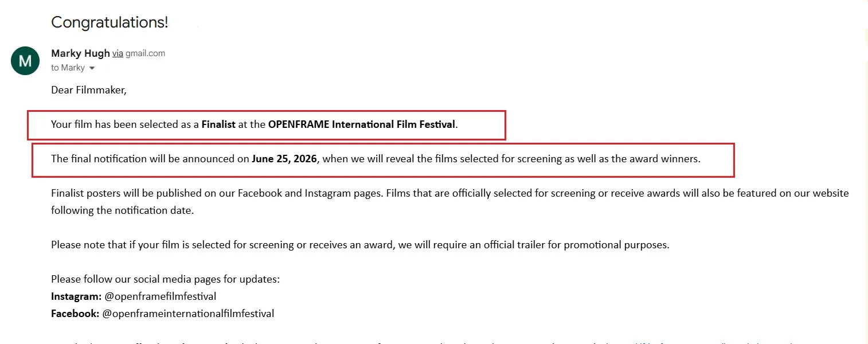Select the 'Congratulations!' email subject heading

point(110,22)
